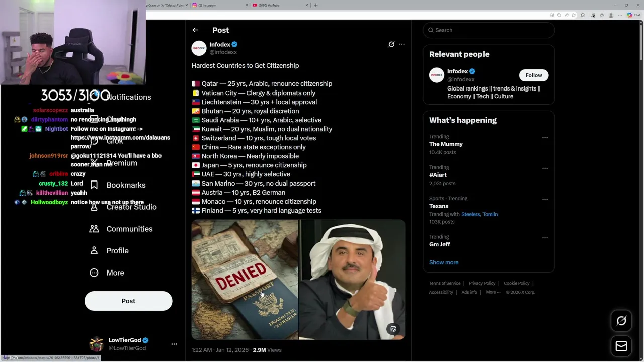The image size is (644, 362).
Task: Expand the footer More menu
Action: tap(493, 292)
